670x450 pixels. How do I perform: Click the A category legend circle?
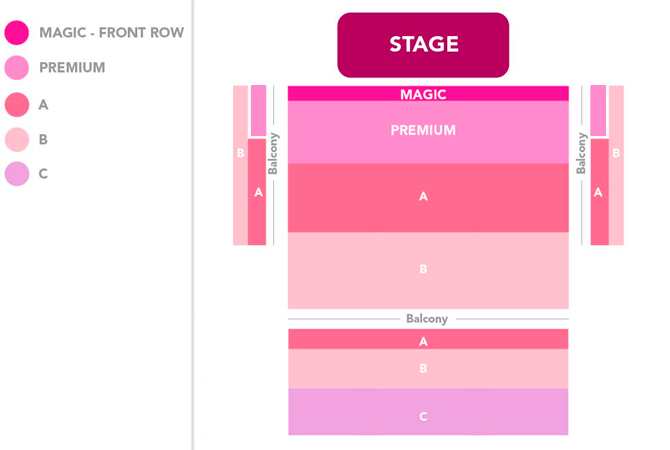pyautogui.click(x=17, y=104)
